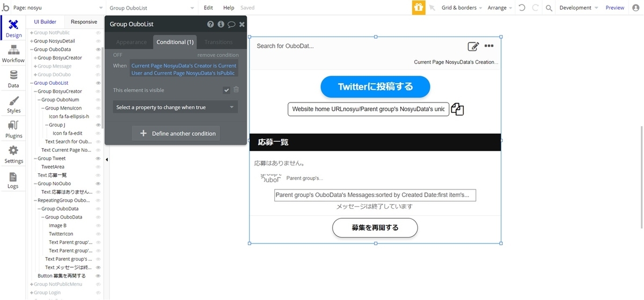
Task: Toggle visibility eye for Group NosyuDetail
Action: point(98,41)
